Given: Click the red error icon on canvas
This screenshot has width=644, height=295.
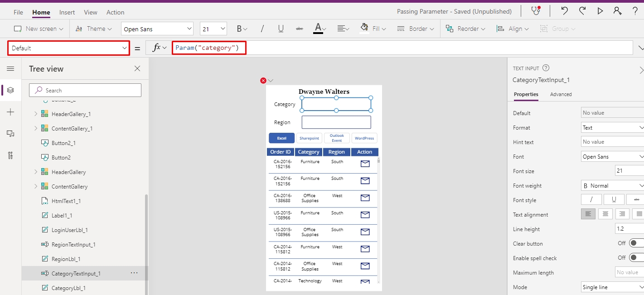Looking at the screenshot, I should pos(263,81).
